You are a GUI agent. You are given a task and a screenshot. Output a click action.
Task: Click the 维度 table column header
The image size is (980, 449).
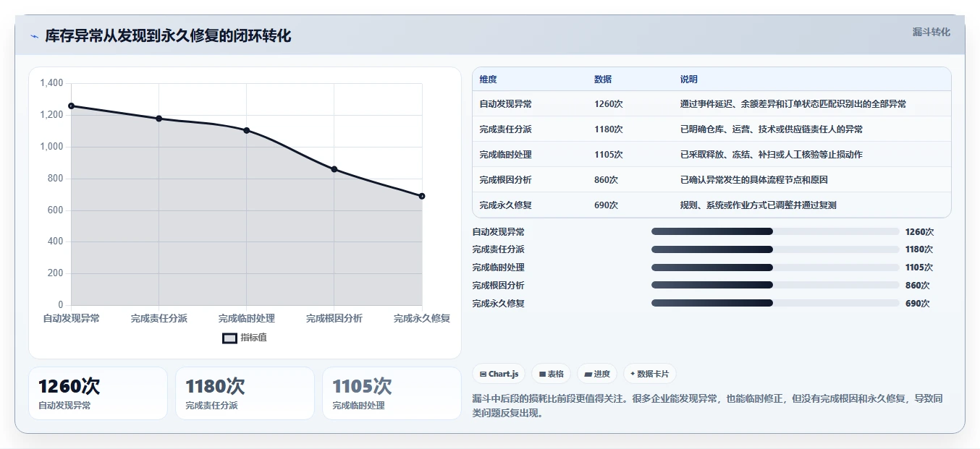pyautogui.click(x=488, y=80)
